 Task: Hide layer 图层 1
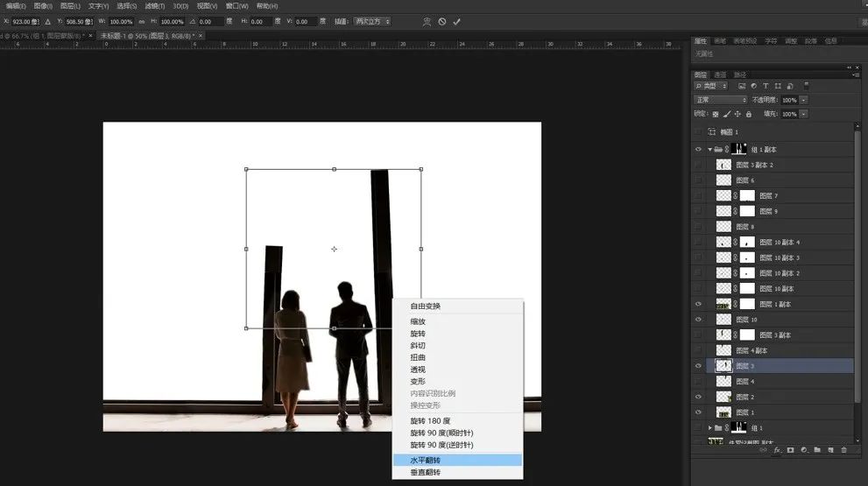click(698, 412)
